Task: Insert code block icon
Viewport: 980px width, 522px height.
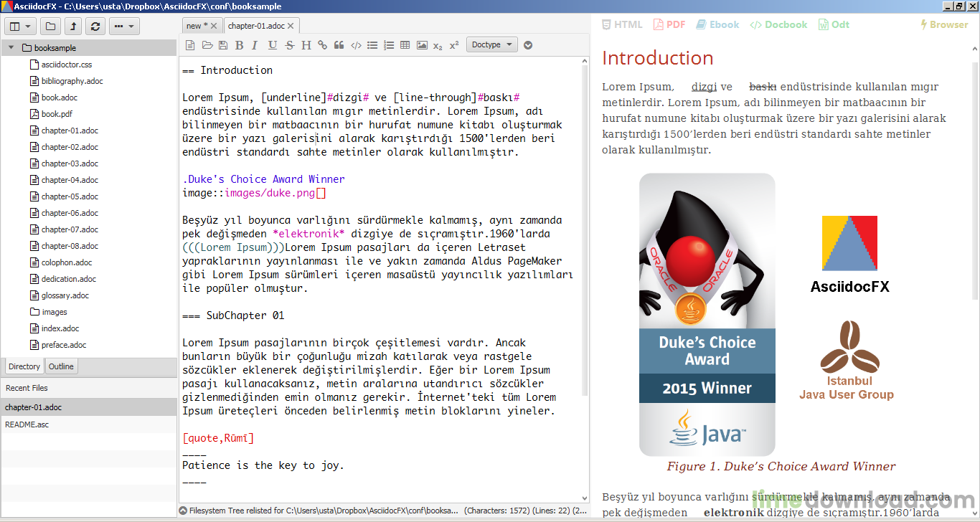Action: [356, 45]
